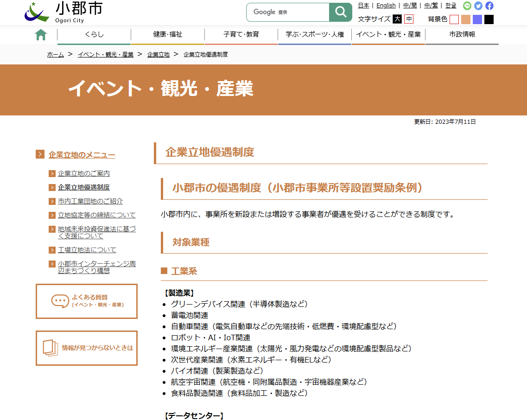Switch language to English
Screen dimensions: 527x420
point(386,6)
